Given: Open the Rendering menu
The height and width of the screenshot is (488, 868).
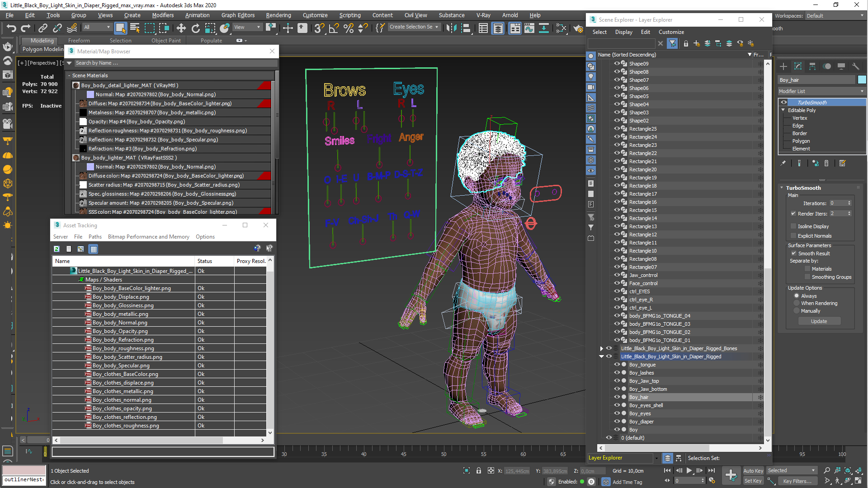Looking at the screenshot, I should (x=278, y=15).
